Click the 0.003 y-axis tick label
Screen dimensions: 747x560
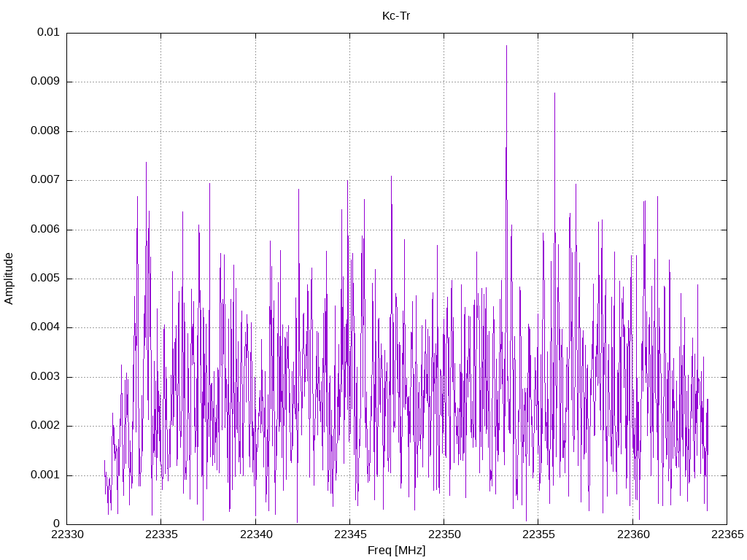pyautogui.click(x=45, y=377)
